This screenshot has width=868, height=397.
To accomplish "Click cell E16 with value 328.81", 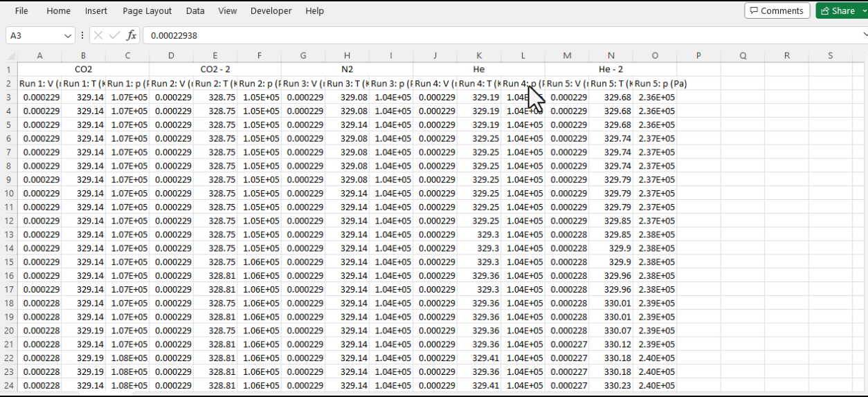I will (x=215, y=275).
